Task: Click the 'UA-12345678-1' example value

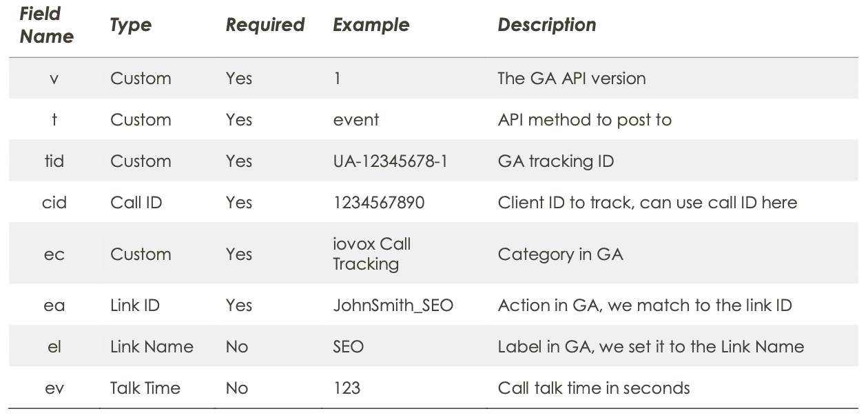Action: [390, 161]
